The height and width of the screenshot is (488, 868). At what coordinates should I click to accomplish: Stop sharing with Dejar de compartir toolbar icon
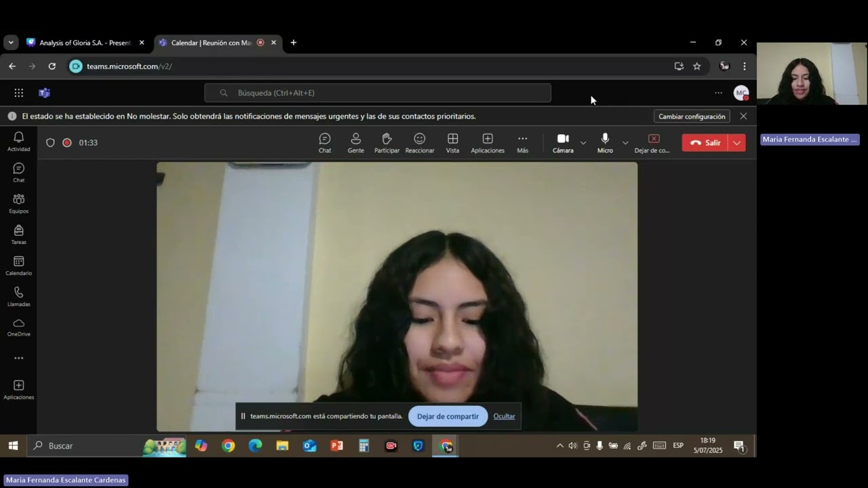pos(652,143)
